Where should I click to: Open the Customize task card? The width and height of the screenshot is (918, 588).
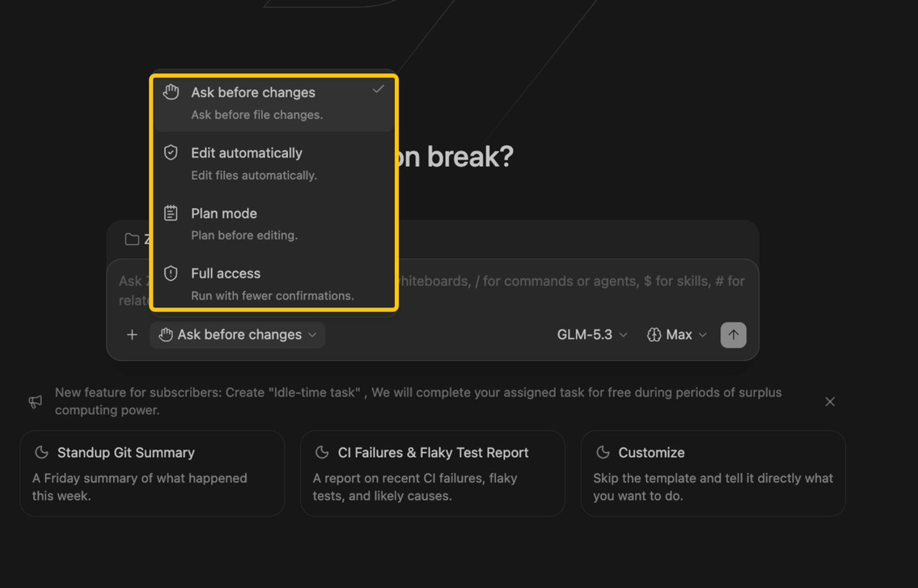pyautogui.click(x=713, y=473)
